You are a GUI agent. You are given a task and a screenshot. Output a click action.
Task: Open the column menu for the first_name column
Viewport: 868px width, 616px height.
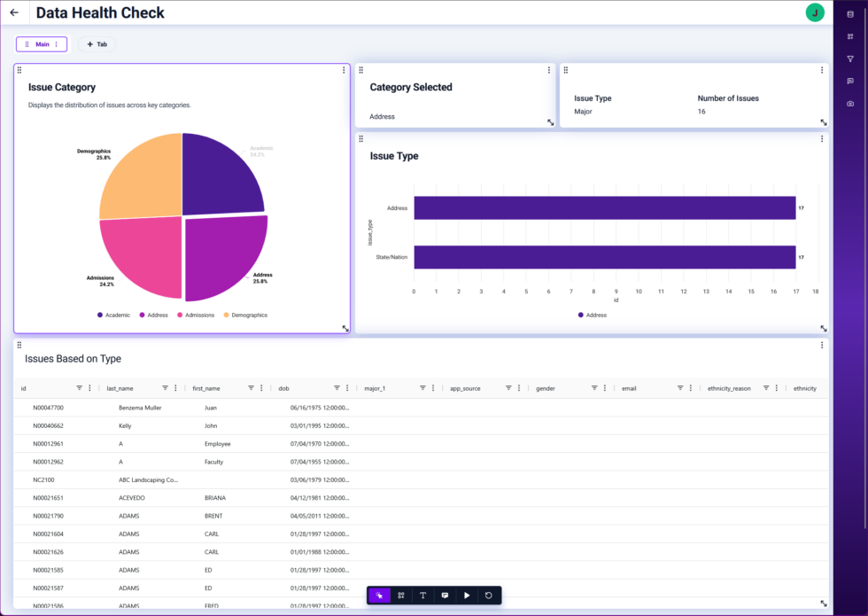point(261,388)
